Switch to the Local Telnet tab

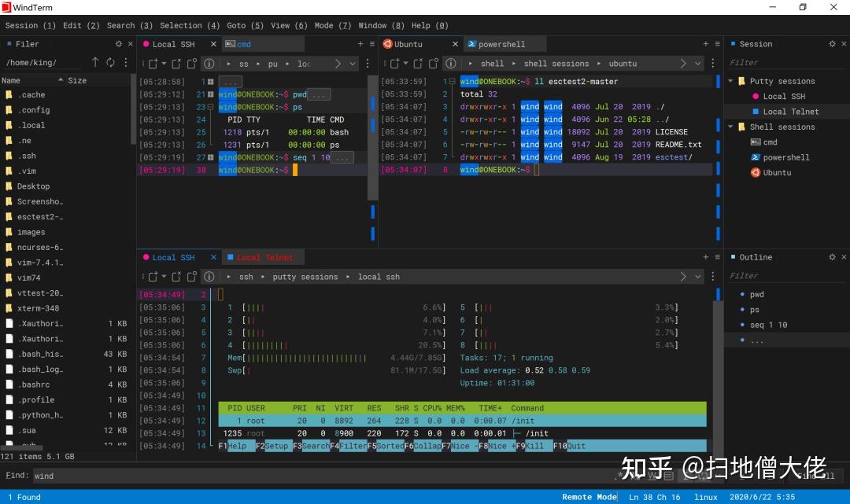(x=266, y=257)
